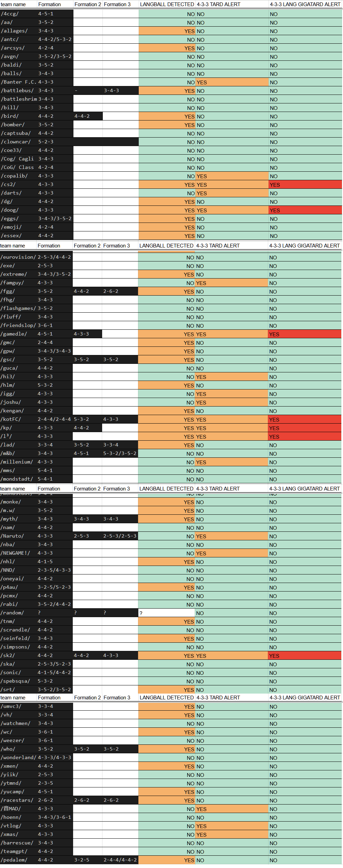Select the 5-4-1 formation in /mms/ row
This screenshot has width=343, height=868.
pos(55,471)
